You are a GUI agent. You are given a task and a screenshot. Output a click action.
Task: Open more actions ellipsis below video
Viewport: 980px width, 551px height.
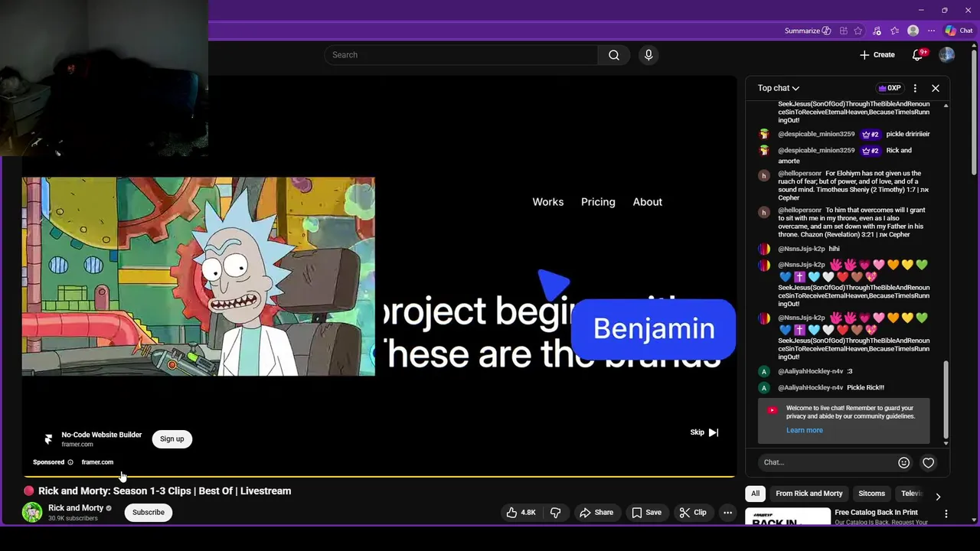coord(728,513)
